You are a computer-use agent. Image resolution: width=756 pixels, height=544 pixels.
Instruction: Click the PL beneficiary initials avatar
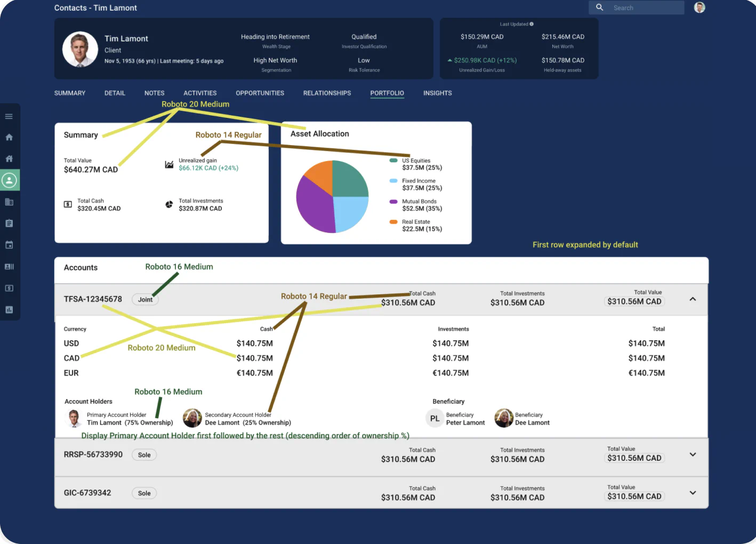click(435, 419)
